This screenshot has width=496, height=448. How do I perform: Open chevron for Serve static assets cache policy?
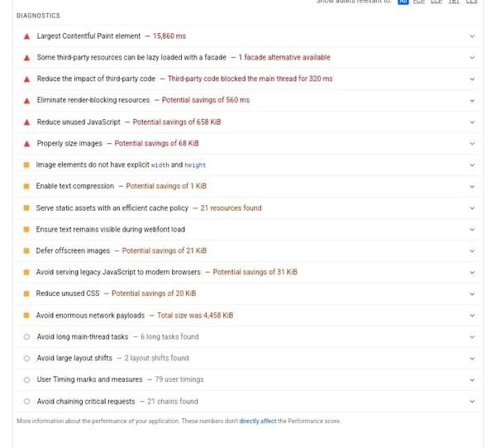click(x=472, y=208)
